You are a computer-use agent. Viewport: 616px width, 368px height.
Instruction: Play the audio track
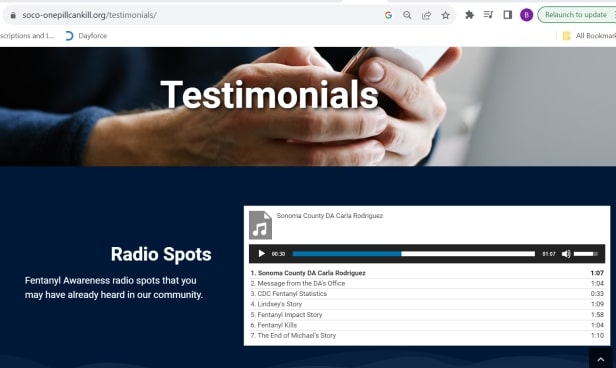[261, 254]
